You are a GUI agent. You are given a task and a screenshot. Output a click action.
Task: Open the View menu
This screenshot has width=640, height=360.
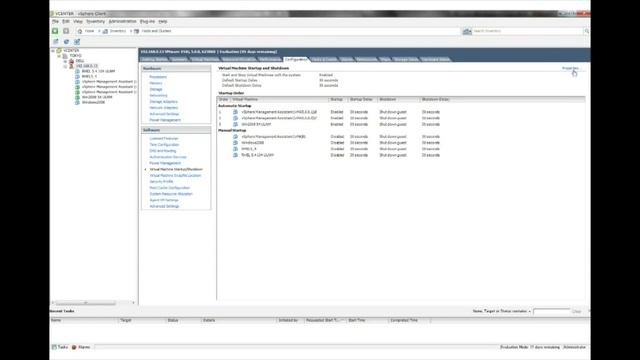[x=78, y=21]
